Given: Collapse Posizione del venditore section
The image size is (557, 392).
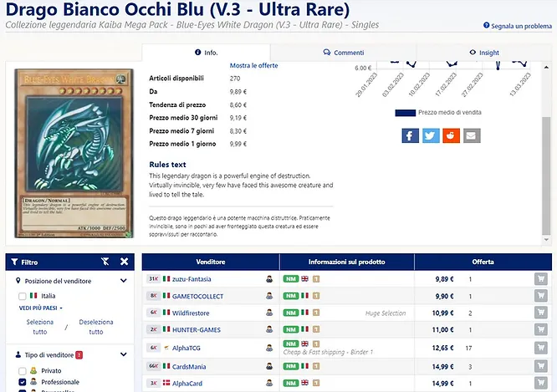Looking at the screenshot, I should click(x=123, y=281).
